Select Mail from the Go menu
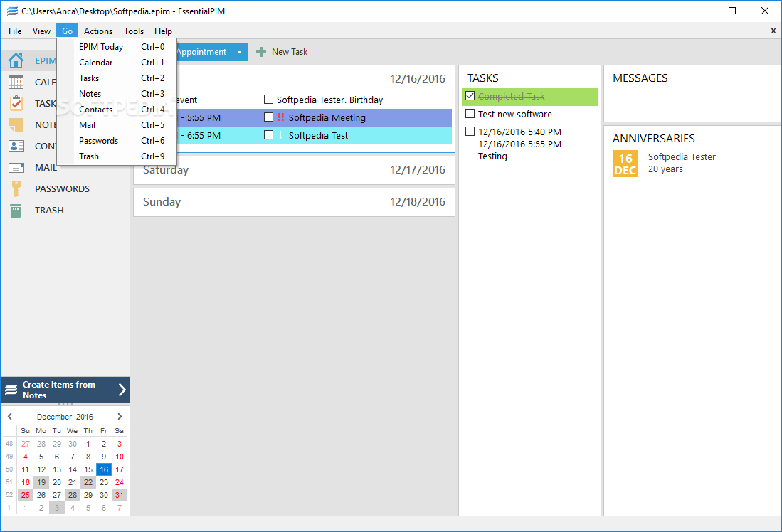The height and width of the screenshot is (532, 782). [117, 125]
